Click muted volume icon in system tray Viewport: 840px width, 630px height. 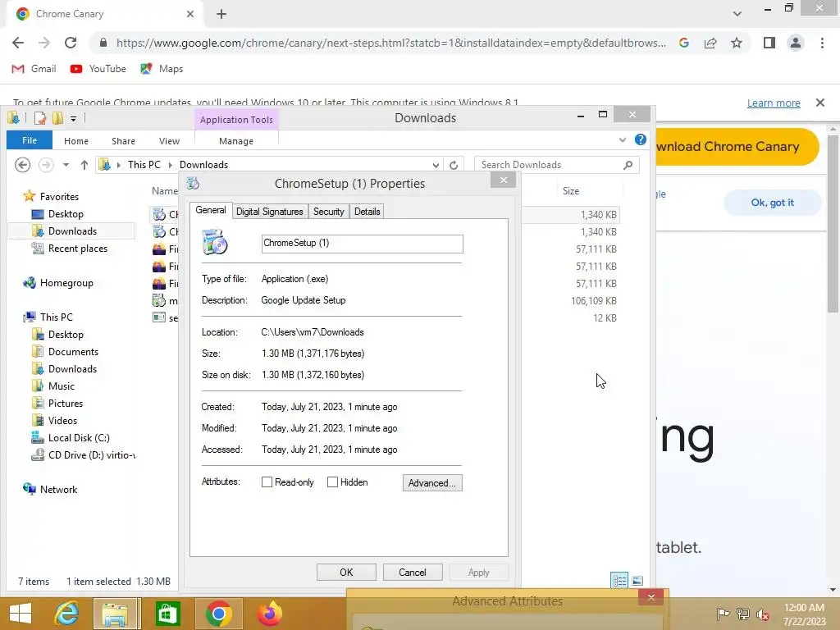762,614
